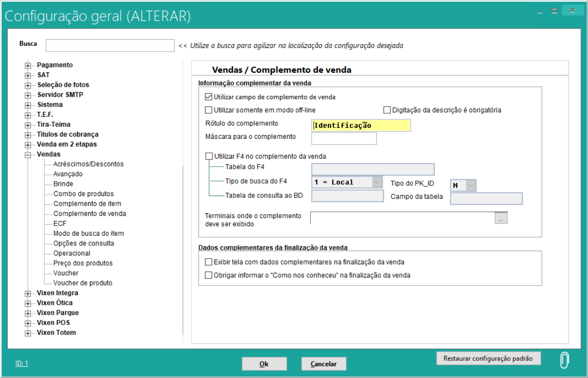The height and width of the screenshot is (378, 588).
Task: Click the paperclip attachment icon
Action: coord(564,360)
